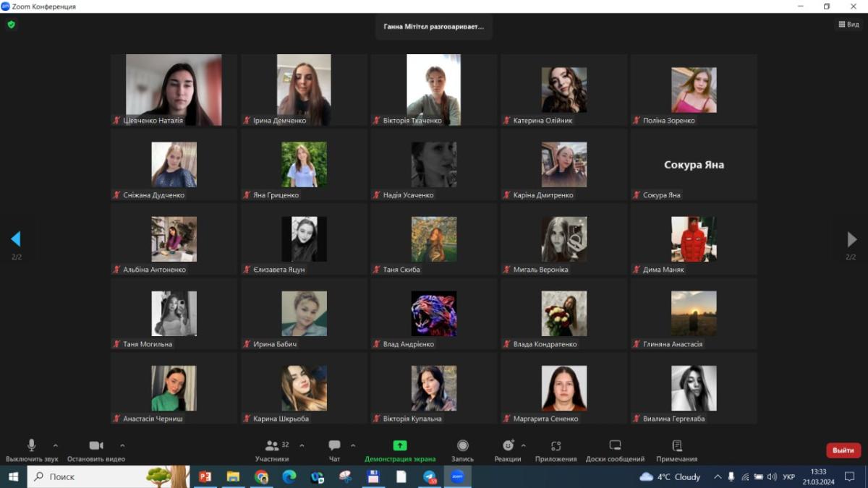Open the Вид view menu

pos(848,25)
